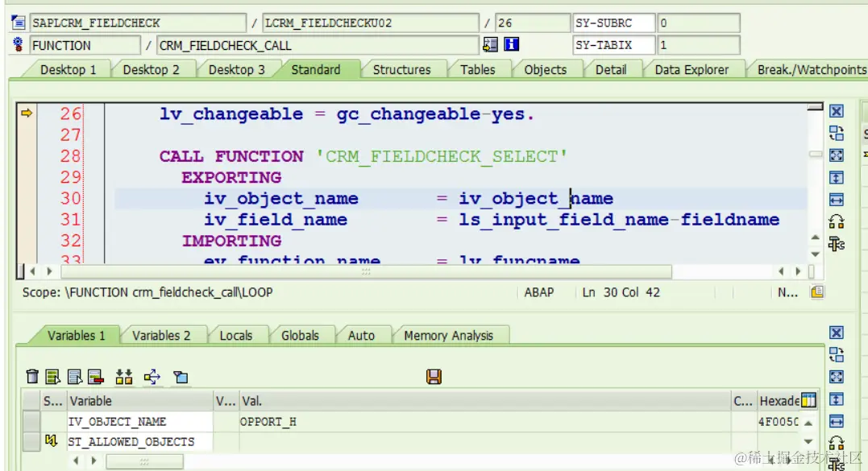Open the Detail tab

[x=611, y=70]
